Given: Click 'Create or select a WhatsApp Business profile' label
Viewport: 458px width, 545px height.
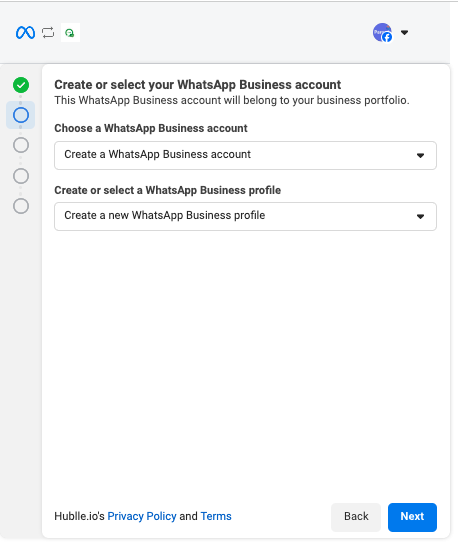Looking at the screenshot, I should [x=167, y=190].
